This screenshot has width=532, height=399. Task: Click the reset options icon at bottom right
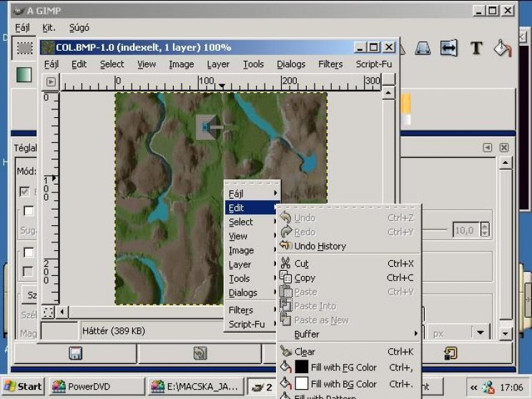450,353
